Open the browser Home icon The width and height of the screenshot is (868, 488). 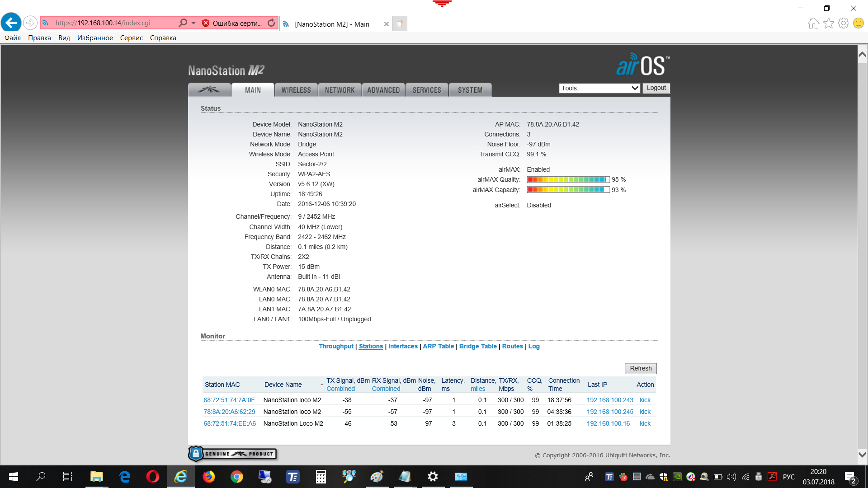tap(813, 23)
